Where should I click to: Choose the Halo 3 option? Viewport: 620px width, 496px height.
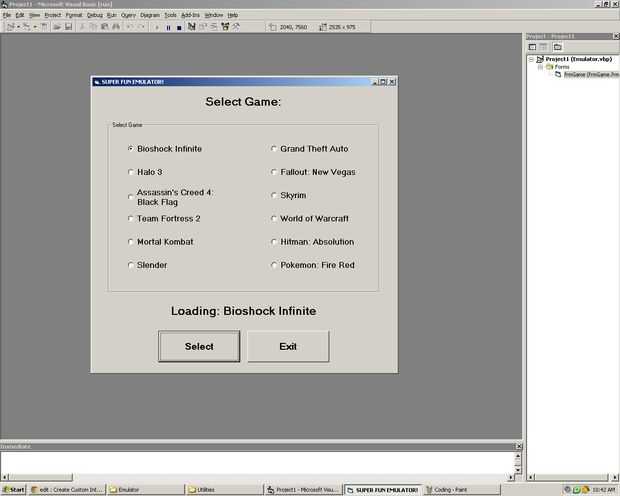(130, 172)
